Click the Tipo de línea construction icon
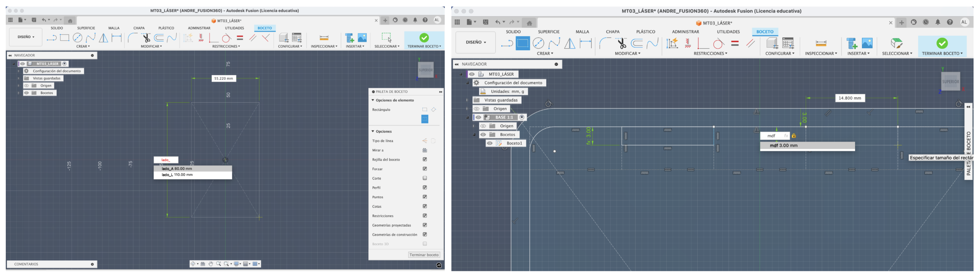Viewport: 980px width, 277px height. [425, 141]
